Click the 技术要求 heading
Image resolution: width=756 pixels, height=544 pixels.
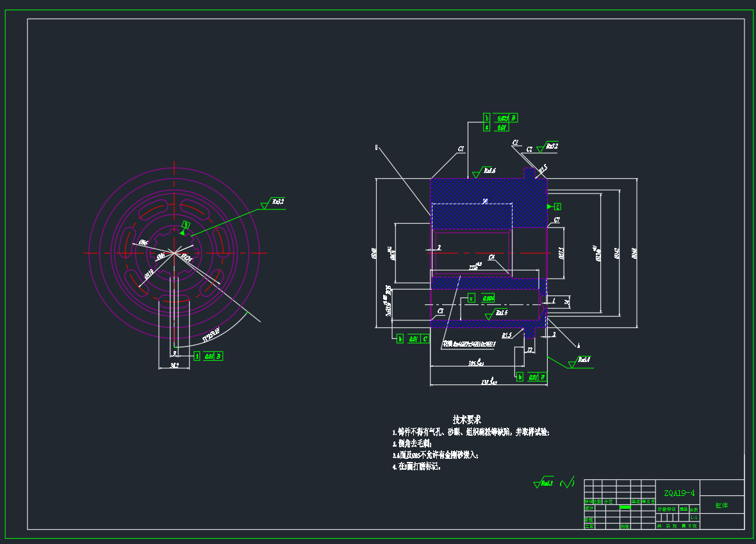click(x=466, y=420)
